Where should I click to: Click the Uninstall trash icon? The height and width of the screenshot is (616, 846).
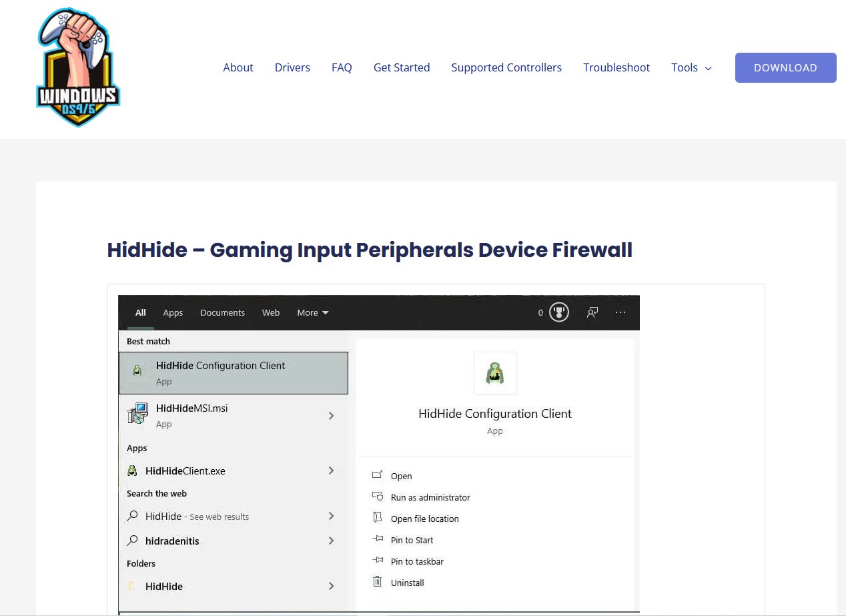tap(378, 582)
